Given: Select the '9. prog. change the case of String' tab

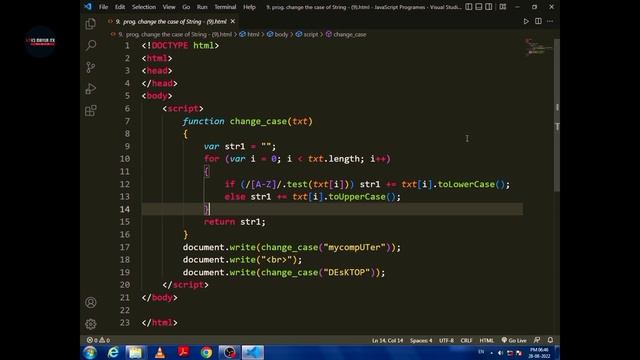Looking at the screenshot, I should point(171,21).
